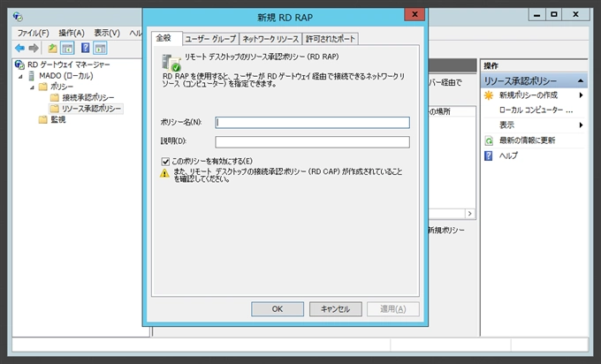
Task: Uncheck このポリシーを有効にする checkbox
Action: click(165, 162)
